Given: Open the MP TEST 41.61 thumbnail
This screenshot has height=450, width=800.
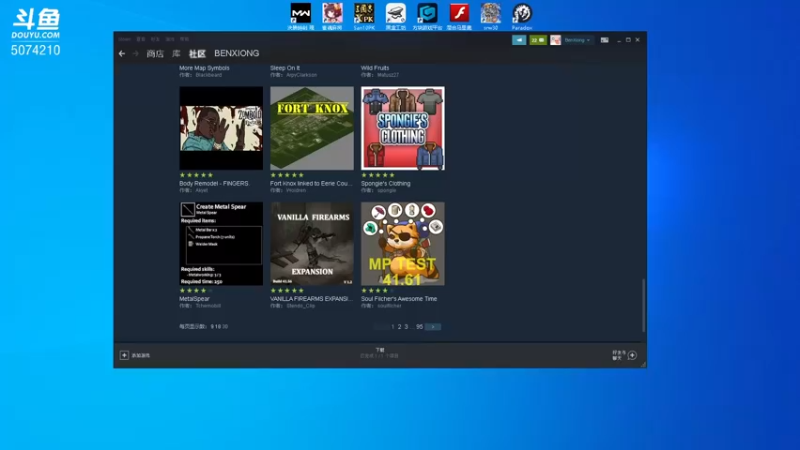Looking at the screenshot, I should click(403, 243).
